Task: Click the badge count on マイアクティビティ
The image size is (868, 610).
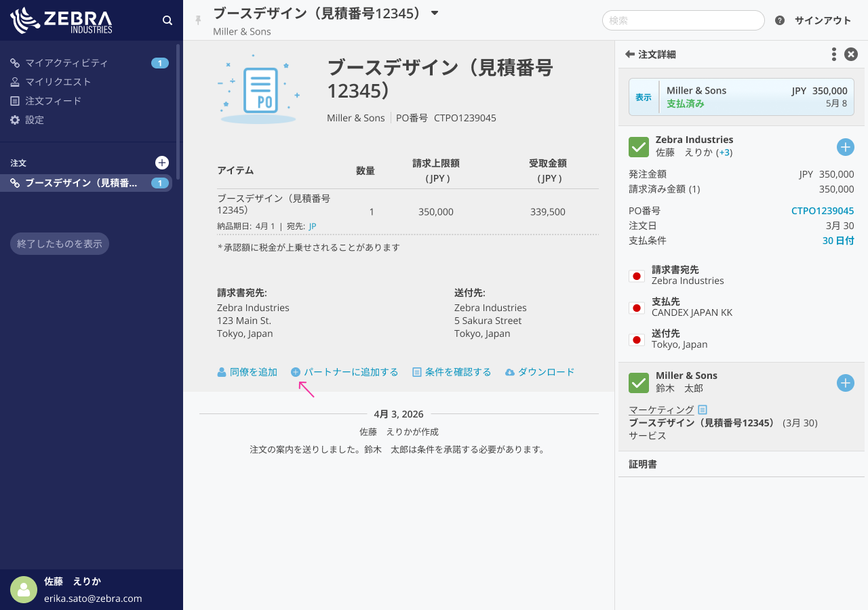Action: (160, 63)
